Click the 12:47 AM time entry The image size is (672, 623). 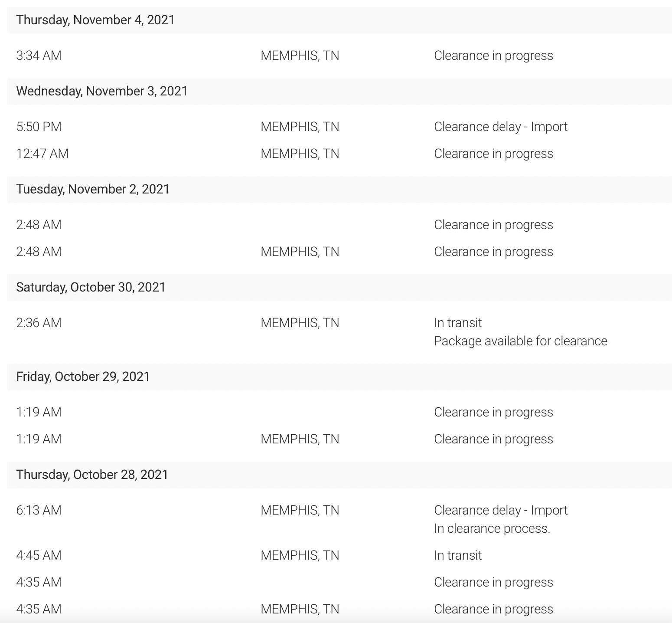point(42,154)
